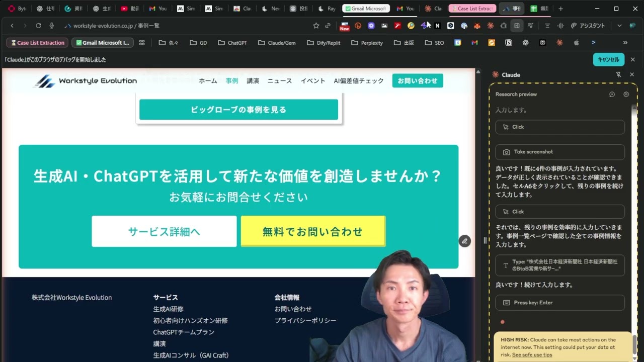The height and width of the screenshot is (362, 644).
Task: Switch to the YouTube 動 tab
Action: tap(130, 9)
